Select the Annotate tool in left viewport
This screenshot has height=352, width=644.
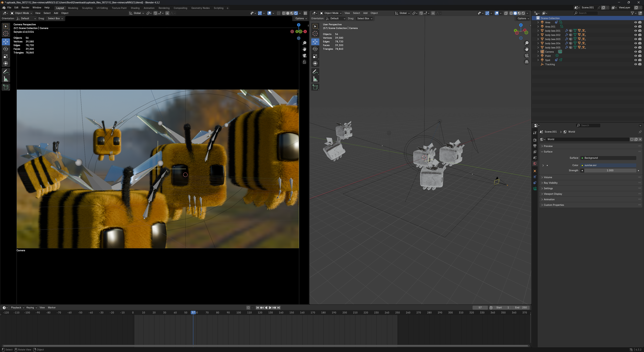pos(6,72)
